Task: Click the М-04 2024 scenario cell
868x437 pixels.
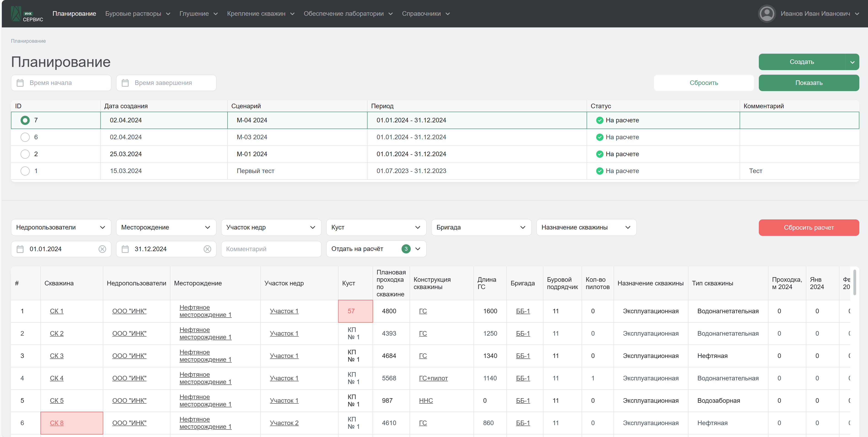Action: pos(297,120)
